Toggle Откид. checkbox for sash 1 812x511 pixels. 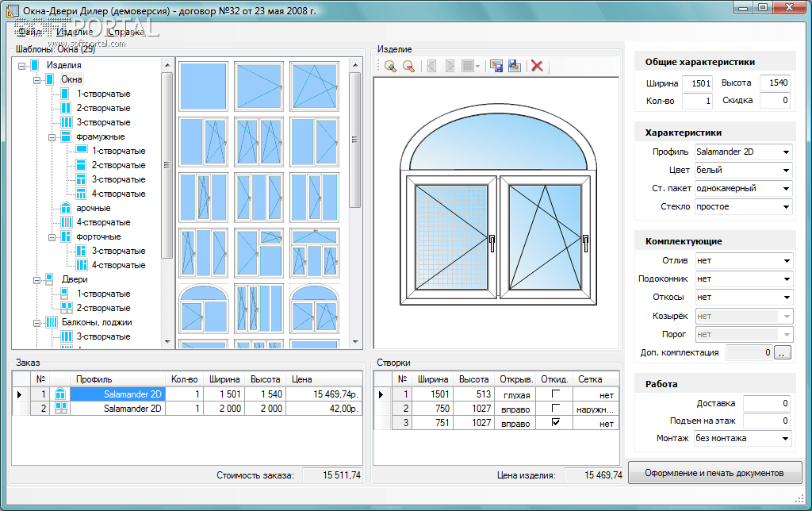pos(554,394)
